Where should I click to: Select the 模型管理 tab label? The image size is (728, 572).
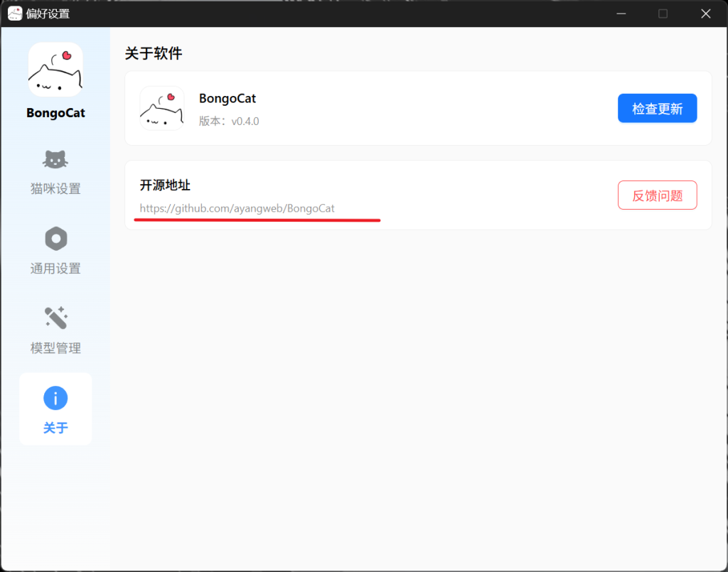point(55,348)
